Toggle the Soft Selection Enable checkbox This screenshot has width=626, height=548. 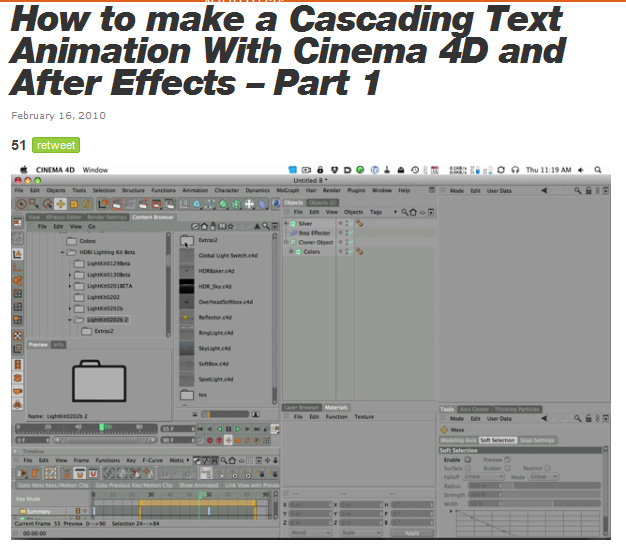click(x=468, y=459)
